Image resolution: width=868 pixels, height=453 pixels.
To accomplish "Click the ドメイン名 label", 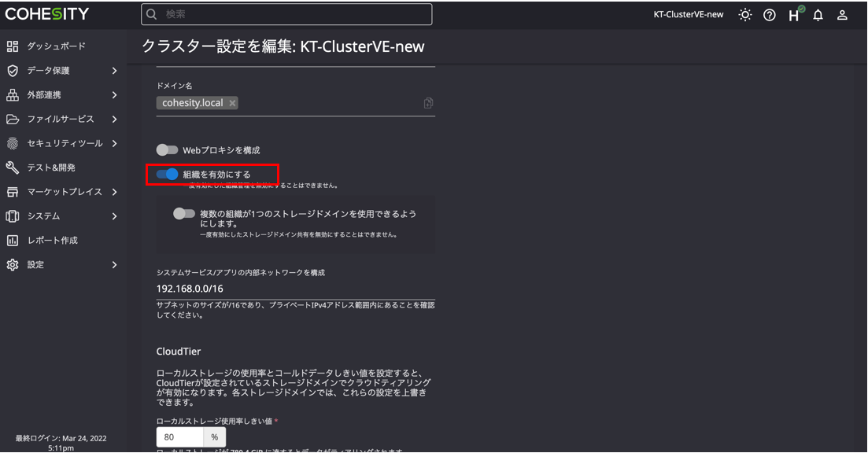I will click(x=175, y=86).
